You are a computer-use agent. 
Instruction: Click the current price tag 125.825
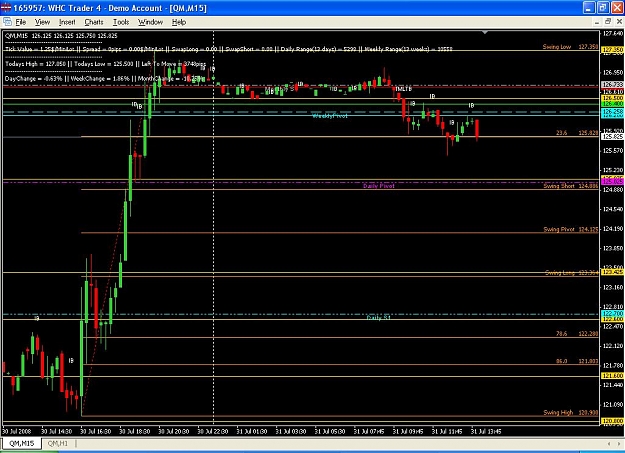612,137
